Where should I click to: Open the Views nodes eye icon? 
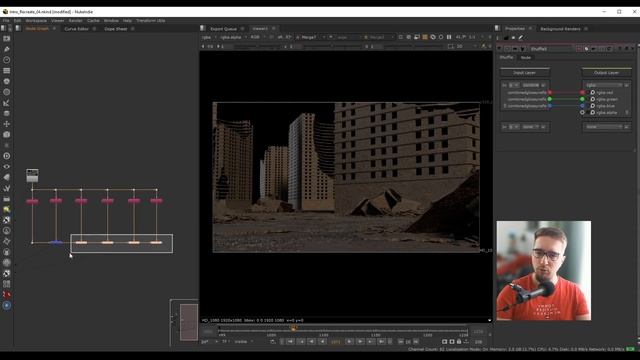coord(7,167)
